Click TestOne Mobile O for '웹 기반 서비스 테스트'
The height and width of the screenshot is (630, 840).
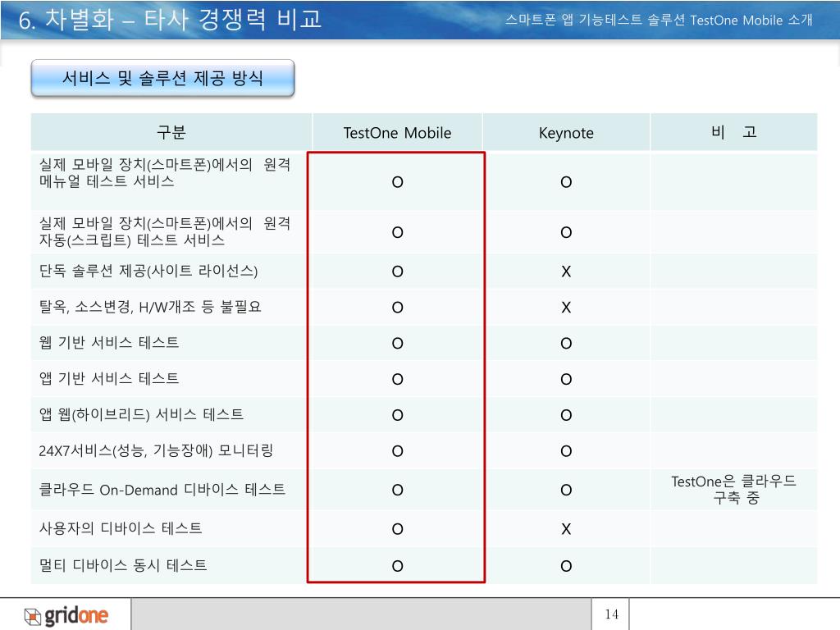pyautogui.click(x=398, y=344)
